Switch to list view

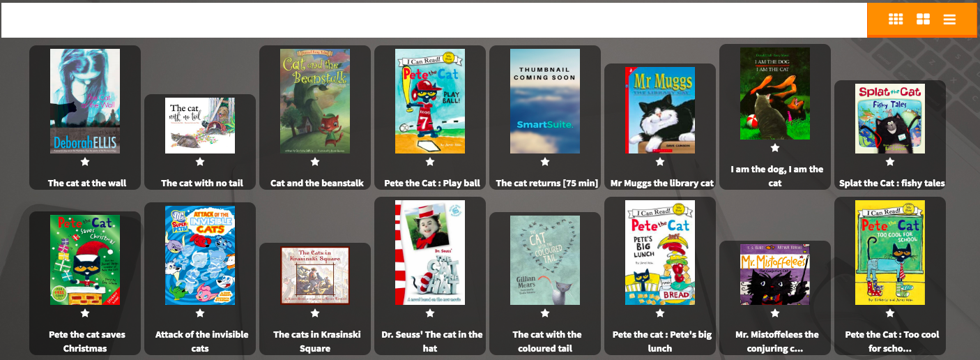[949, 20]
